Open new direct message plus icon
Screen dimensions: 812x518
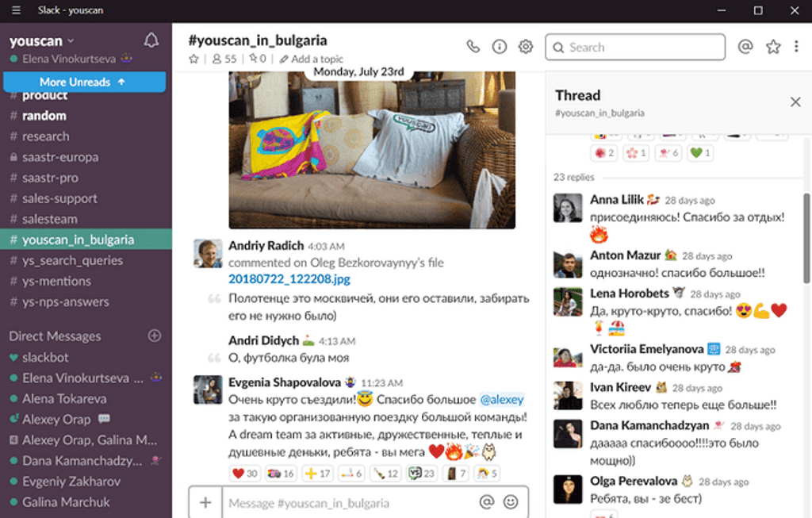155,336
